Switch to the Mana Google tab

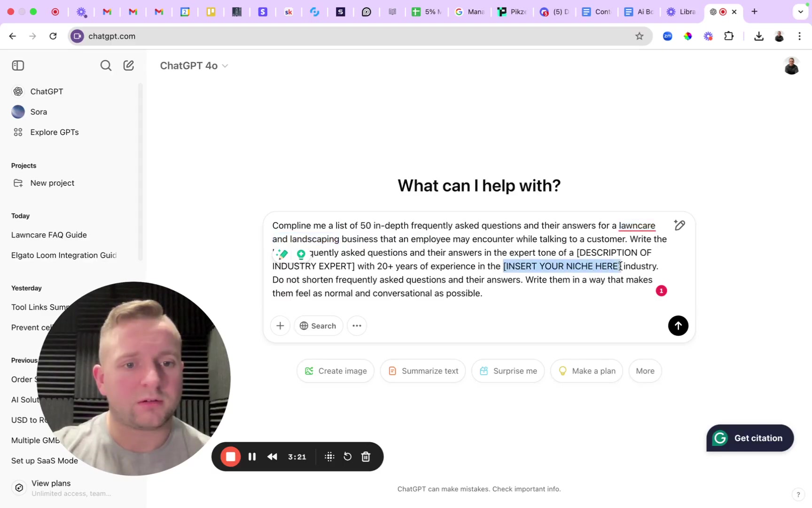coord(469,12)
